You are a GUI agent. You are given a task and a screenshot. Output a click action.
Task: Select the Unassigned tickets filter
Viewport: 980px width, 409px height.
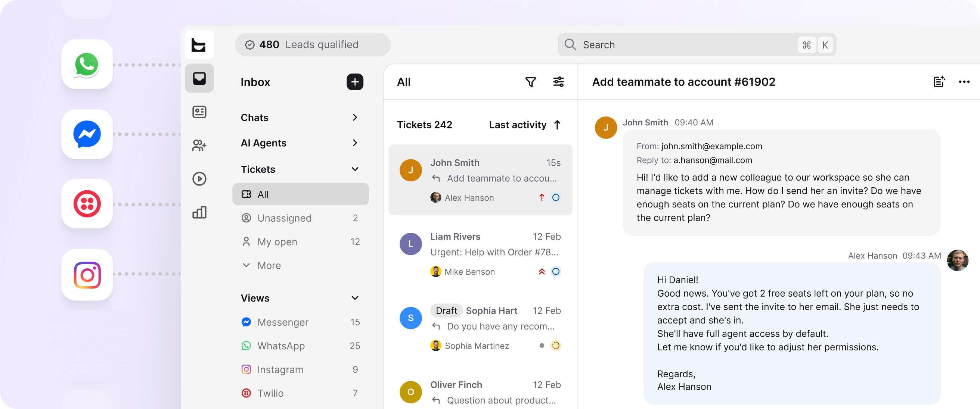click(x=300, y=218)
